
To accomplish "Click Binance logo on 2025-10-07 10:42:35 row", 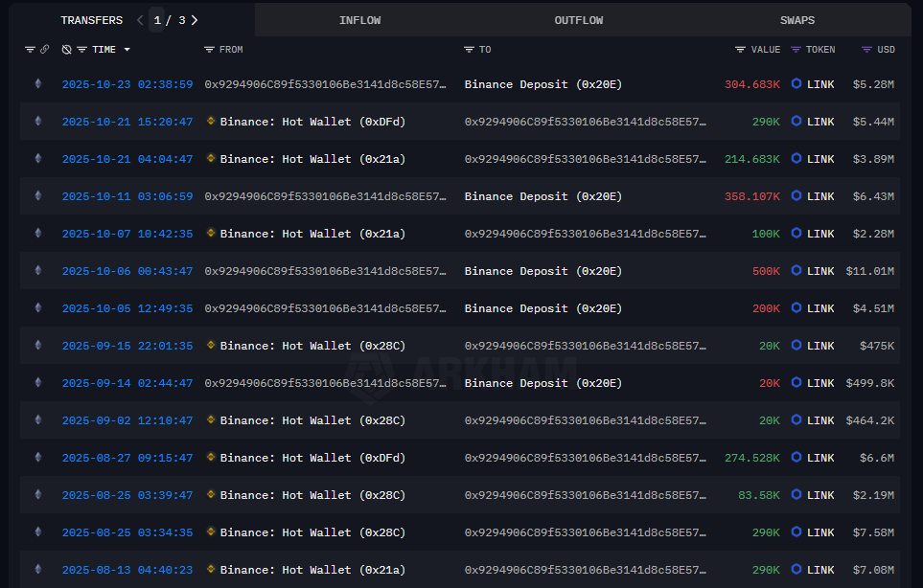I will pyautogui.click(x=211, y=233).
